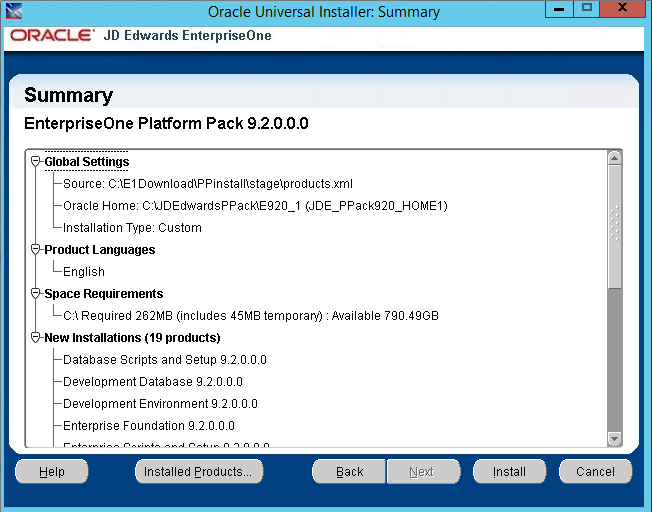This screenshot has width=652, height=512.
Task: Select the English language entry
Action: (x=84, y=272)
